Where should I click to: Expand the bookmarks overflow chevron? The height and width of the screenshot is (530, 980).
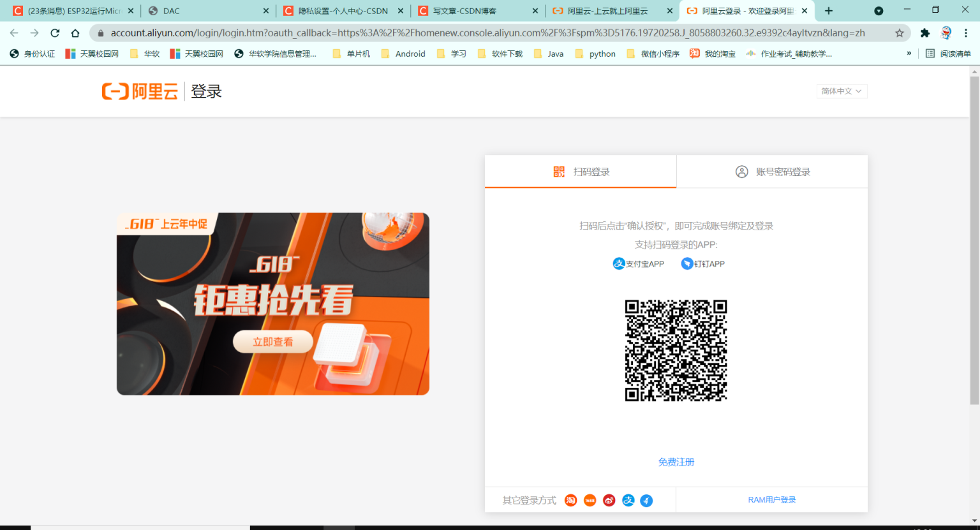(x=909, y=54)
